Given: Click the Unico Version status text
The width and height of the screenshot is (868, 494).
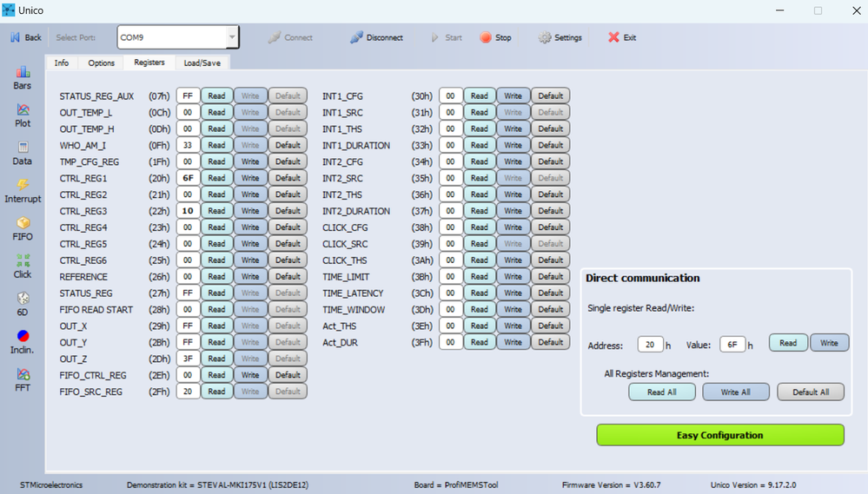Looking at the screenshot, I should (753, 485).
